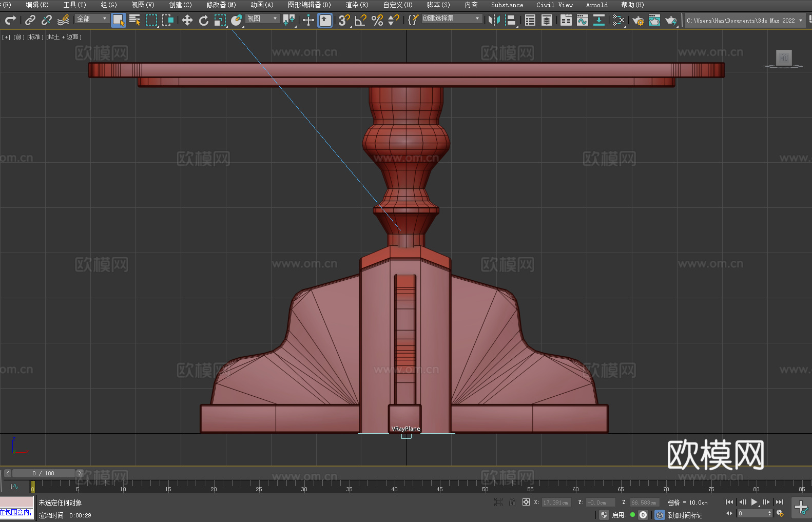Go to Start of animation
The height and width of the screenshot is (522, 812).
(x=729, y=502)
